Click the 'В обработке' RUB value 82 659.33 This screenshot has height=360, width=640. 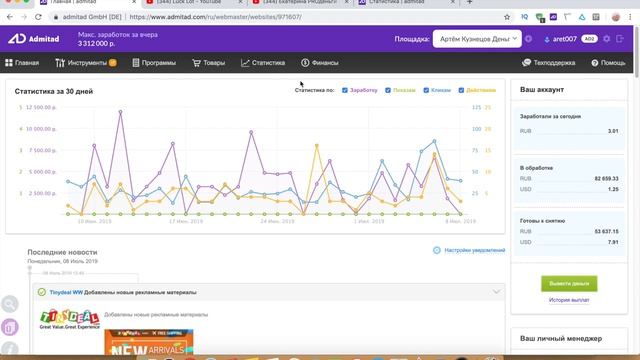(606, 179)
